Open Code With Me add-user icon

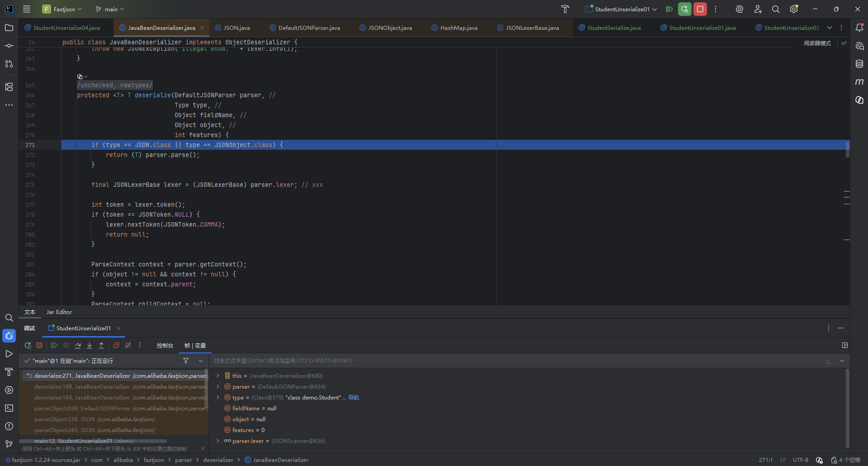(x=758, y=9)
